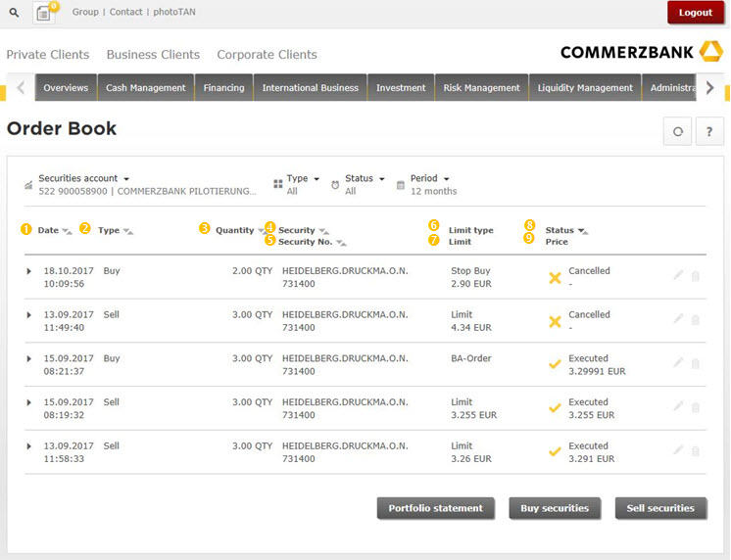Screen dimensions: 731x560
Task: Open the Period filter dropdown
Action: 429,178
